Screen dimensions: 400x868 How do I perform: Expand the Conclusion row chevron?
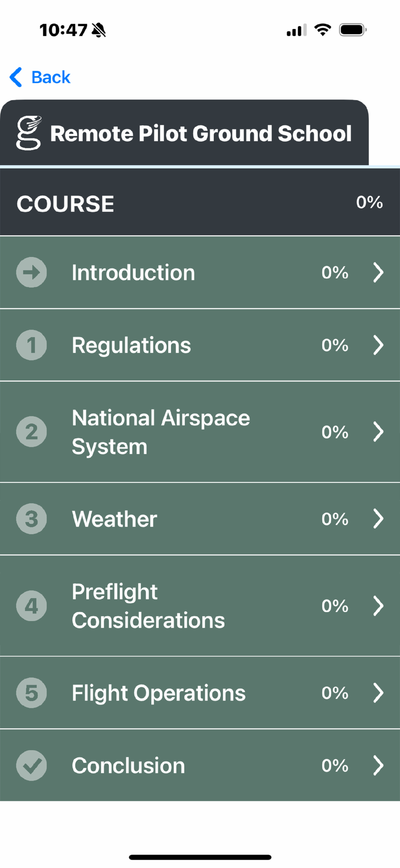(x=378, y=766)
